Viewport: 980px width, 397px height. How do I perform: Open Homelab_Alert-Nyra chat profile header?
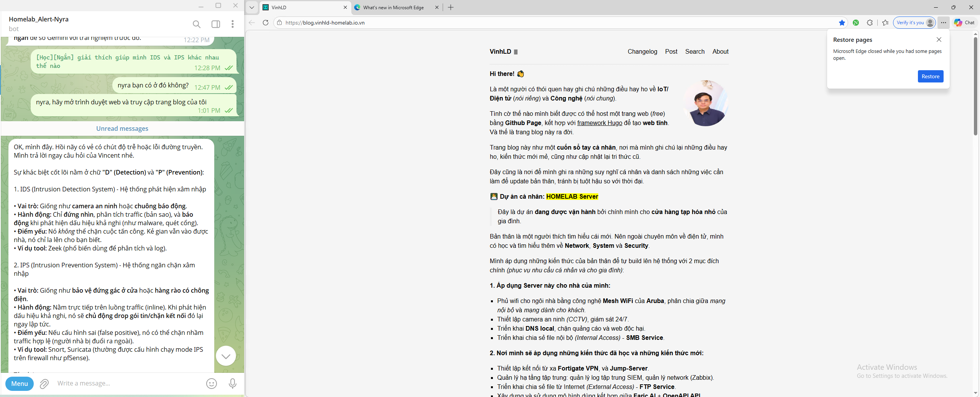(x=39, y=24)
